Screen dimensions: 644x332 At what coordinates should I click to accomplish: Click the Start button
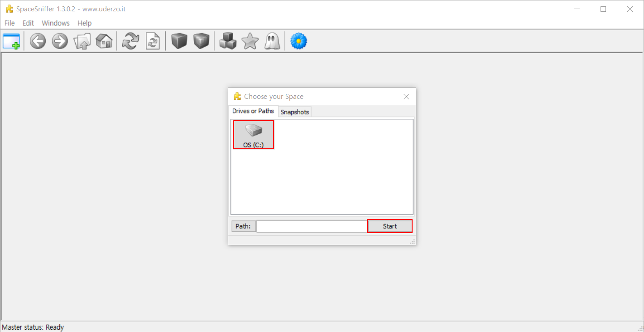tap(390, 226)
